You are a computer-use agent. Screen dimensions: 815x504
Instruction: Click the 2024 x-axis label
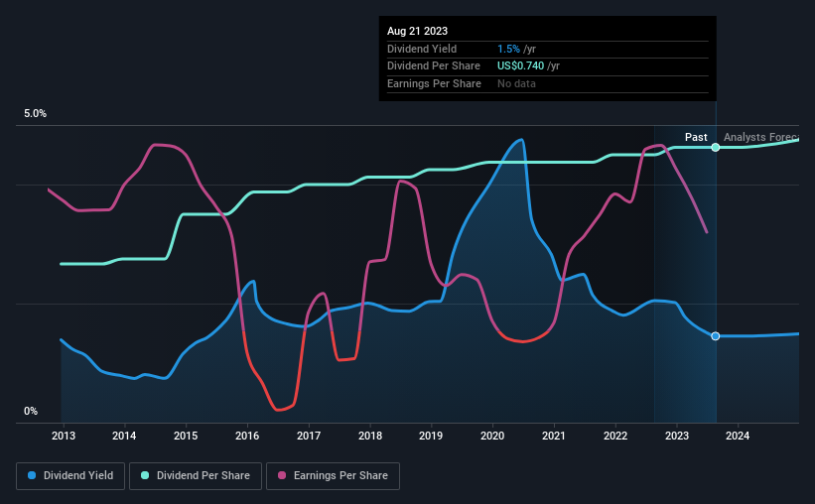[x=738, y=436]
